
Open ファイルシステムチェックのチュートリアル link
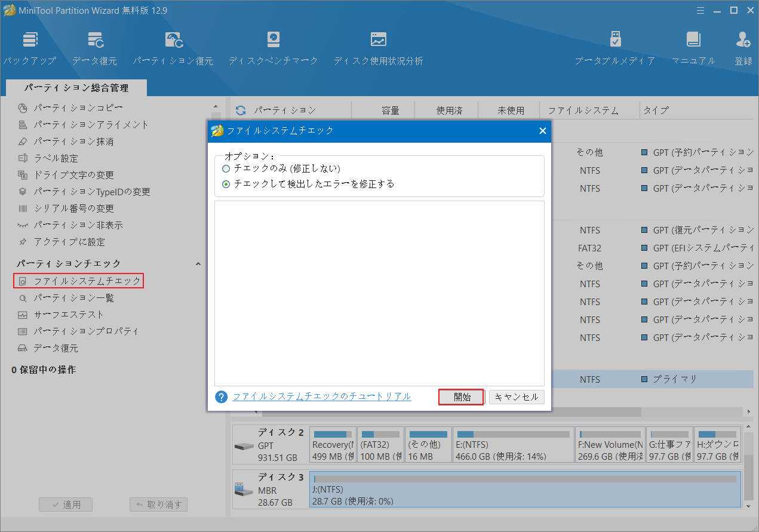tap(322, 396)
